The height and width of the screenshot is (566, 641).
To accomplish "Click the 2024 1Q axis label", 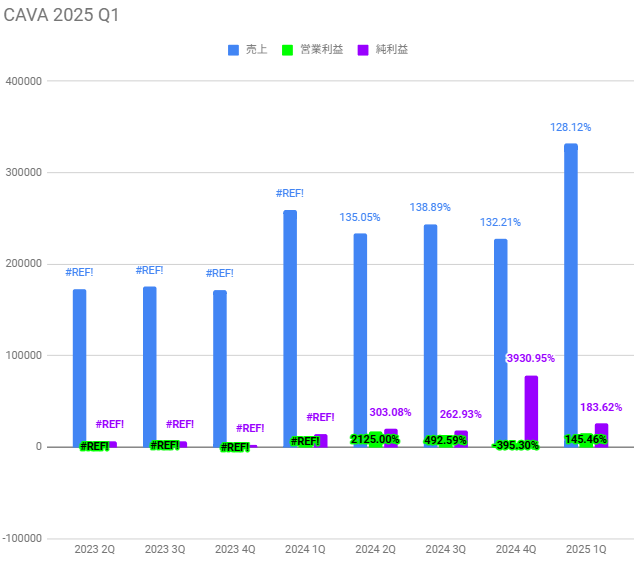I will coord(305,549).
